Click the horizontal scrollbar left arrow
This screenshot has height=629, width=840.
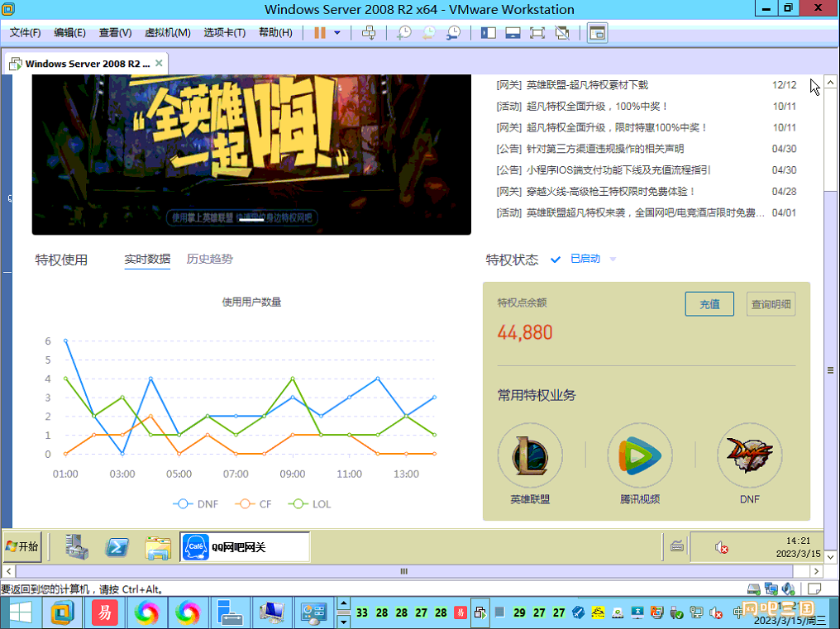[x=8, y=571]
